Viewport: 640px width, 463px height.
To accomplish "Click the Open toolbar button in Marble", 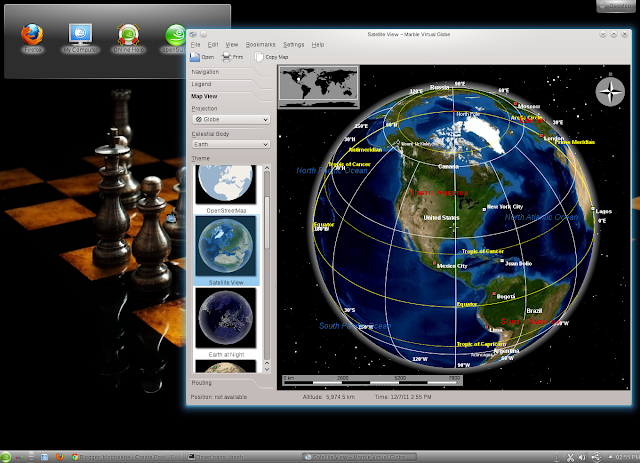I will point(202,57).
